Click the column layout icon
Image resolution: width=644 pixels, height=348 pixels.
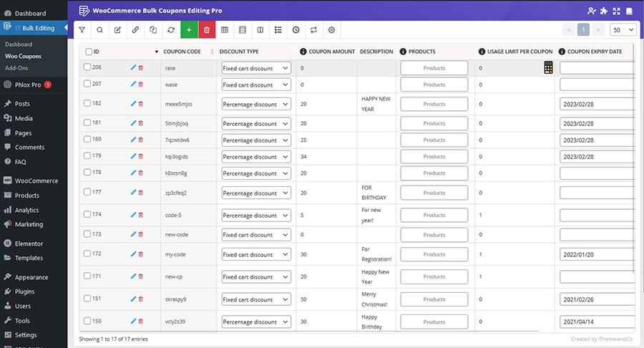point(260,29)
